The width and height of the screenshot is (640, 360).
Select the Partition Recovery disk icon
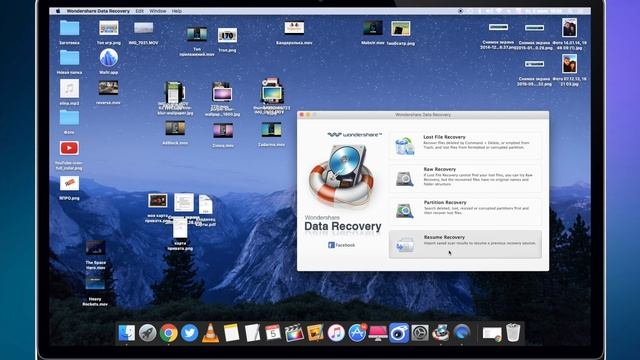404,211
